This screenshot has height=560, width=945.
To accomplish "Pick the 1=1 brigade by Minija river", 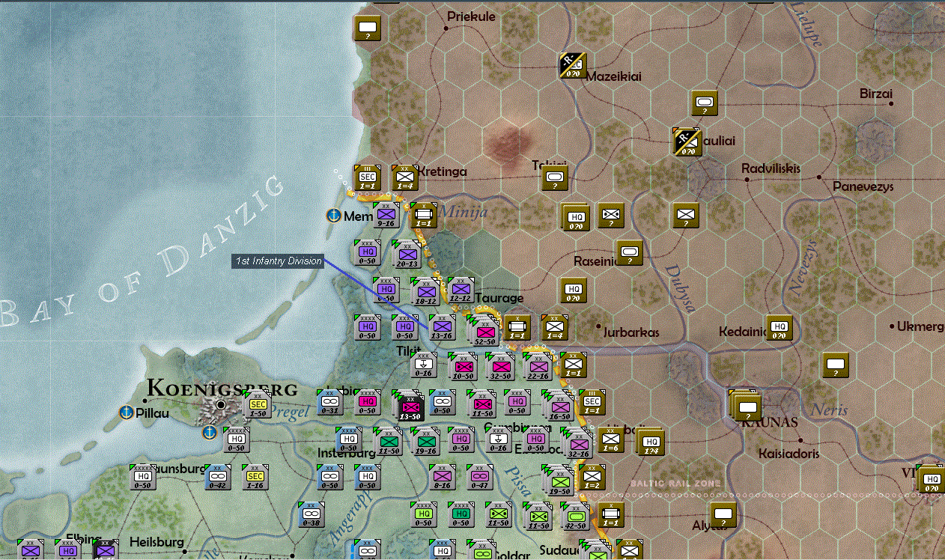I will tap(424, 215).
